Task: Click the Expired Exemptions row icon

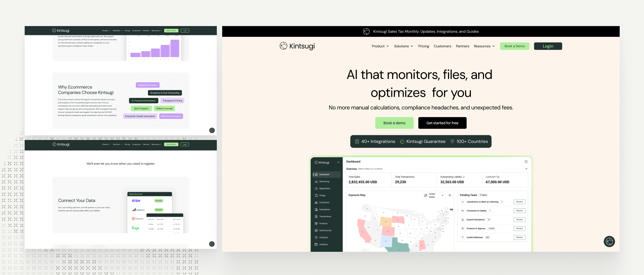Action: 463,220
